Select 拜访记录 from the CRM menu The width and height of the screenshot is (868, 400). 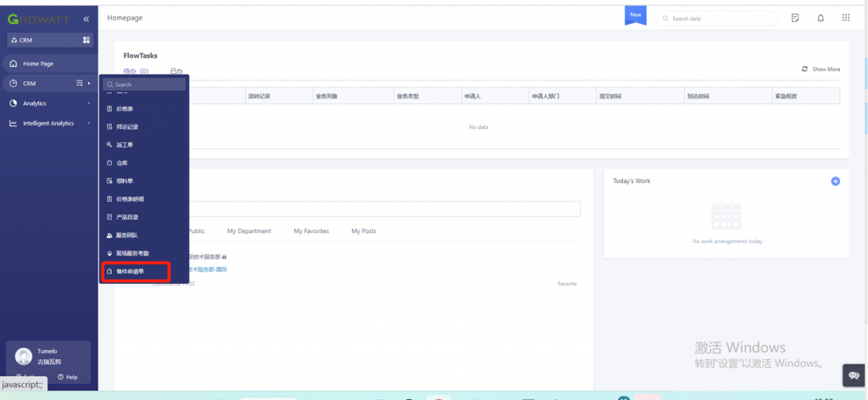point(127,126)
